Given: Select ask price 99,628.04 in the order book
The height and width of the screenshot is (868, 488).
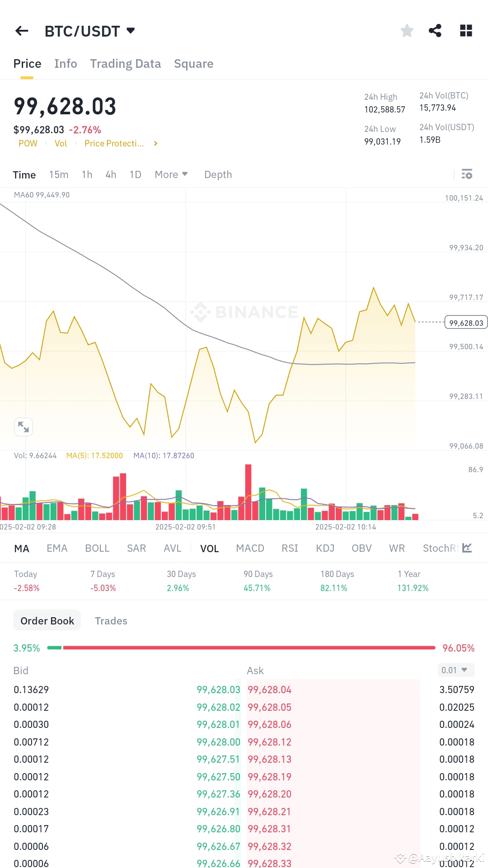Looking at the screenshot, I should [270, 689].
